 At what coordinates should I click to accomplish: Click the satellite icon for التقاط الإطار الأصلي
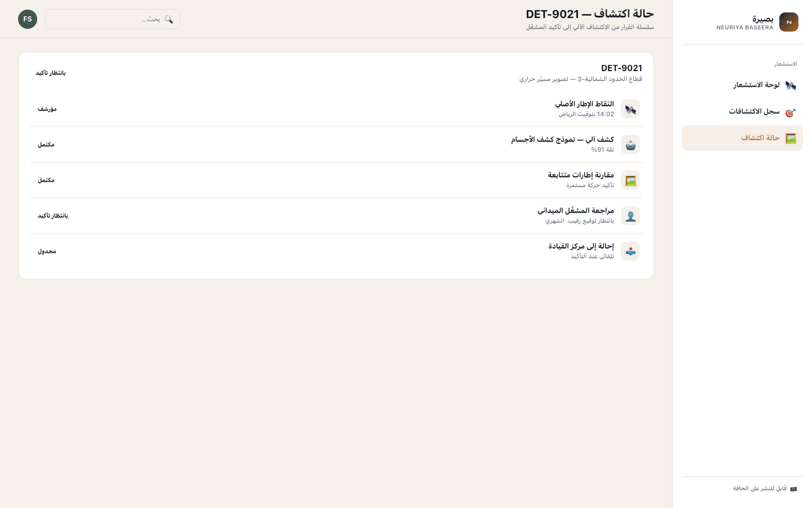tap(630, 109)
